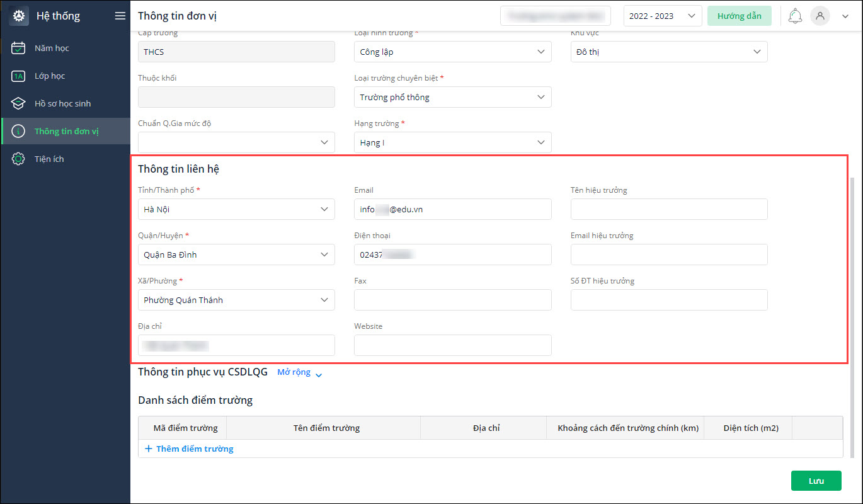This screenshot has height=504, width=863.
Task: Open the 2022 - 2023 school year dropdown
Action: (x=662, y=16)
